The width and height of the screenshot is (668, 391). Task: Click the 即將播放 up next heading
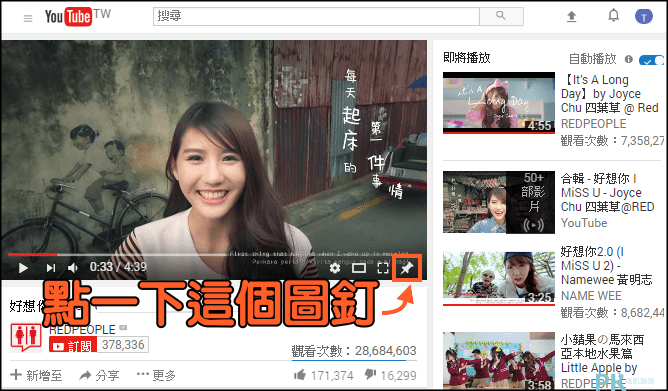pyautogui.click(x=467, y=58)
